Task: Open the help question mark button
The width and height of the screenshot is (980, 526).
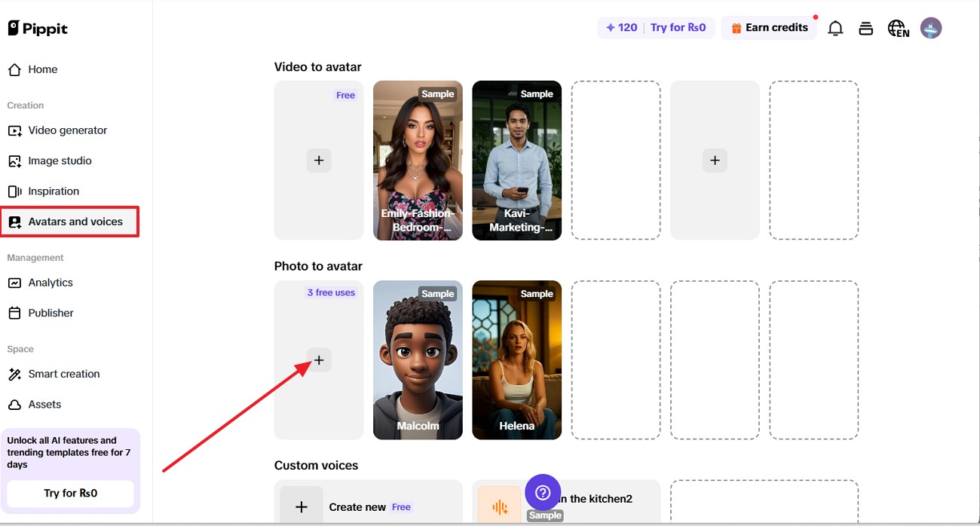Action: pyautogui.click(x=543, y=493)
